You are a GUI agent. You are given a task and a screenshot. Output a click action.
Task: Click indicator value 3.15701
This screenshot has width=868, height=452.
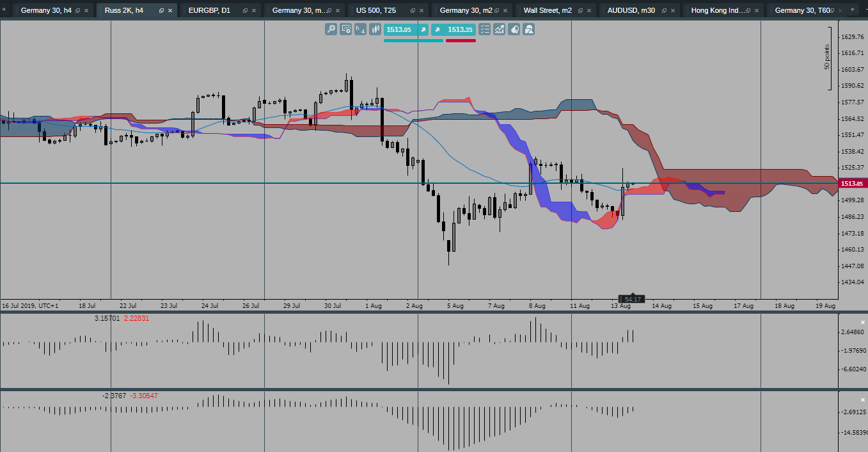point(107,318)
